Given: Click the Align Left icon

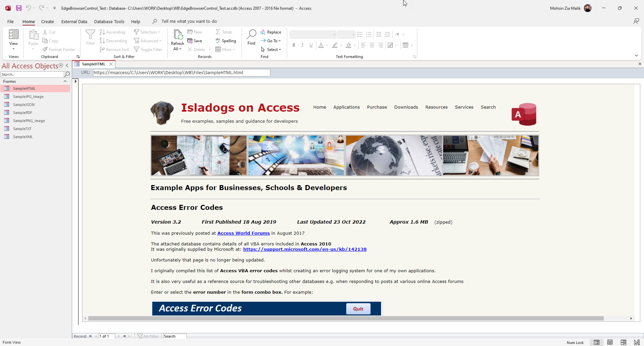Looking at the screenshot, I should pos(363,45).
